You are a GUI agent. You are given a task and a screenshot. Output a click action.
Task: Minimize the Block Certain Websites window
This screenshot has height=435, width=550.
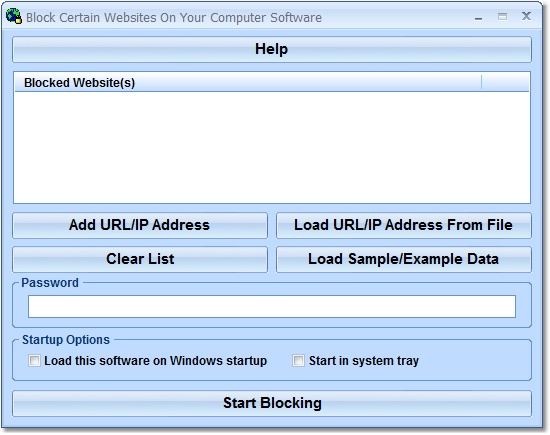(x=478, y=17)
